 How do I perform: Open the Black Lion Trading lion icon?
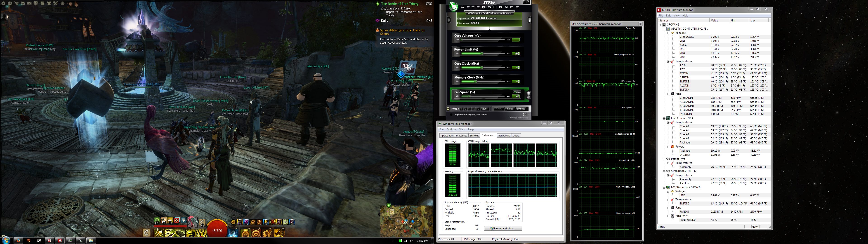tap(36, 3)
